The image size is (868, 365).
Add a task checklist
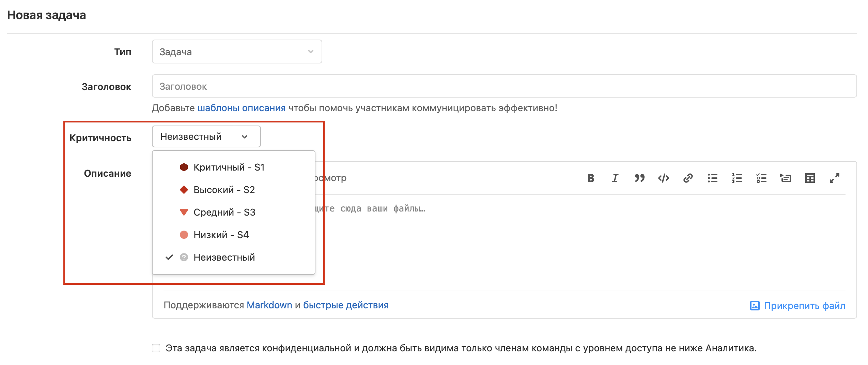[761, 178]
